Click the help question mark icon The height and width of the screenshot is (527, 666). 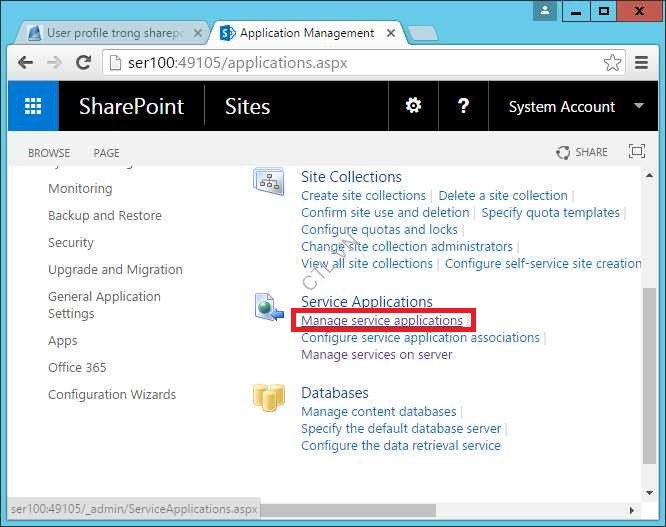[463, 105]
